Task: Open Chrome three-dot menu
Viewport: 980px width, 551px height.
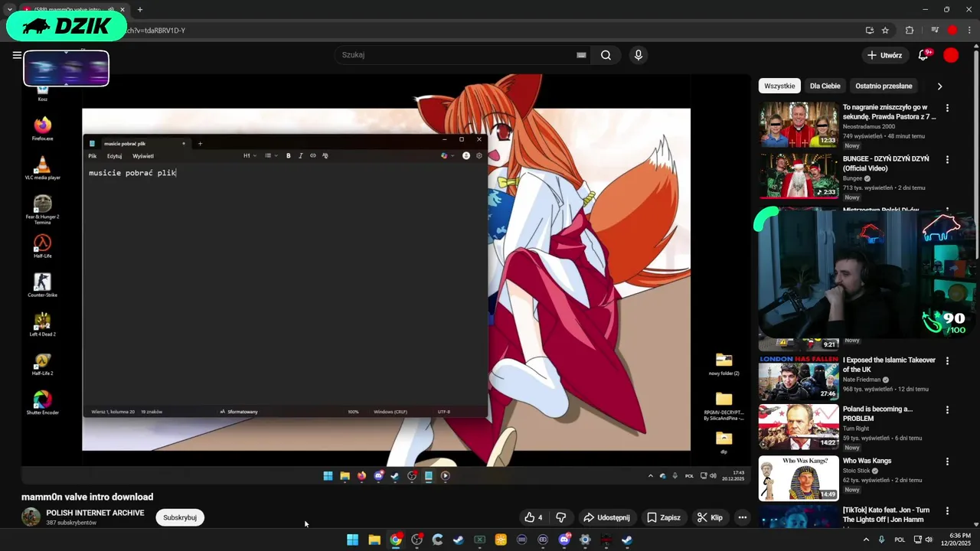Action: pos(969,31)
